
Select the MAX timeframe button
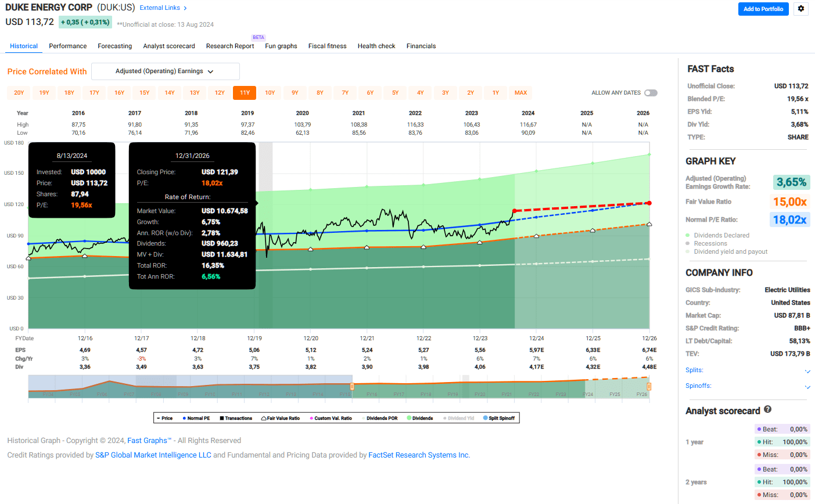pyautogui.click(x=520, y=92)
